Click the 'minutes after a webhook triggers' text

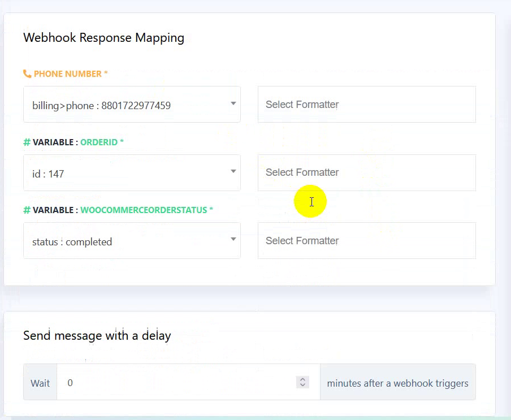[397, 383]
